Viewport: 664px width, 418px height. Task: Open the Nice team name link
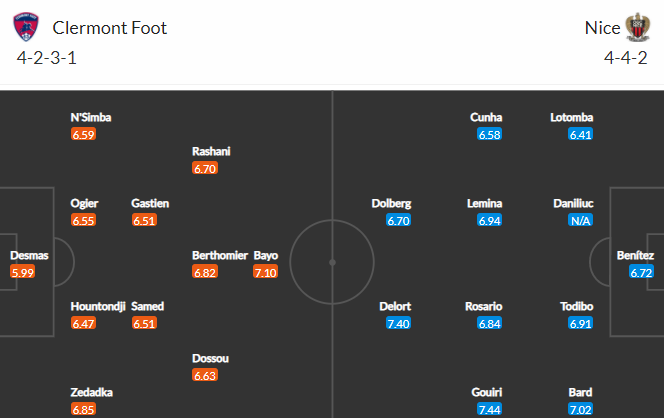pos(602,28)
